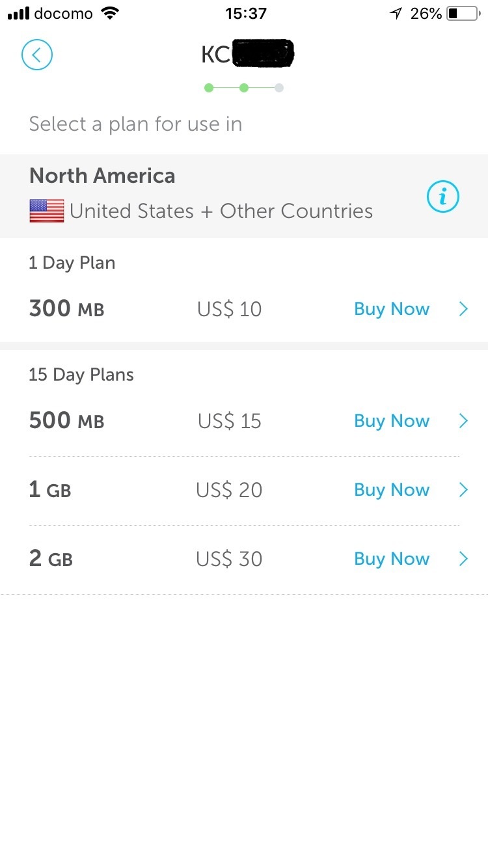Open the 300 MB plan chevron
This screenshot has height=868, width=488.
[x=463, y=309]
